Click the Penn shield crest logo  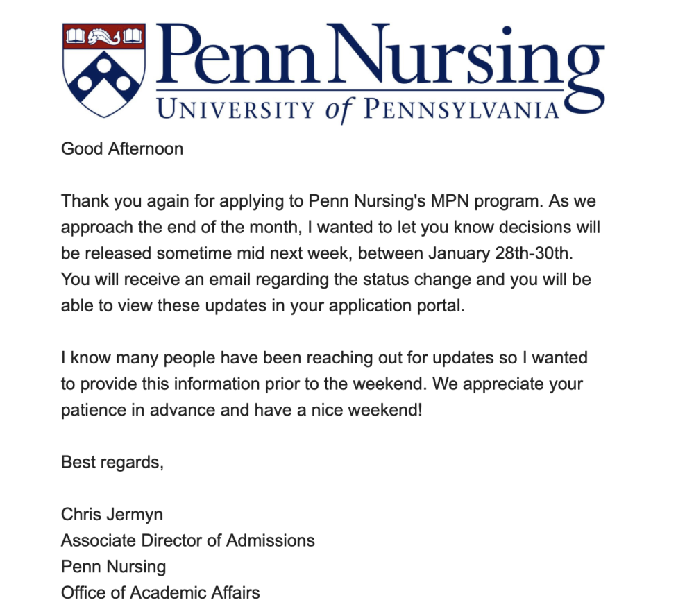(104, 69)
